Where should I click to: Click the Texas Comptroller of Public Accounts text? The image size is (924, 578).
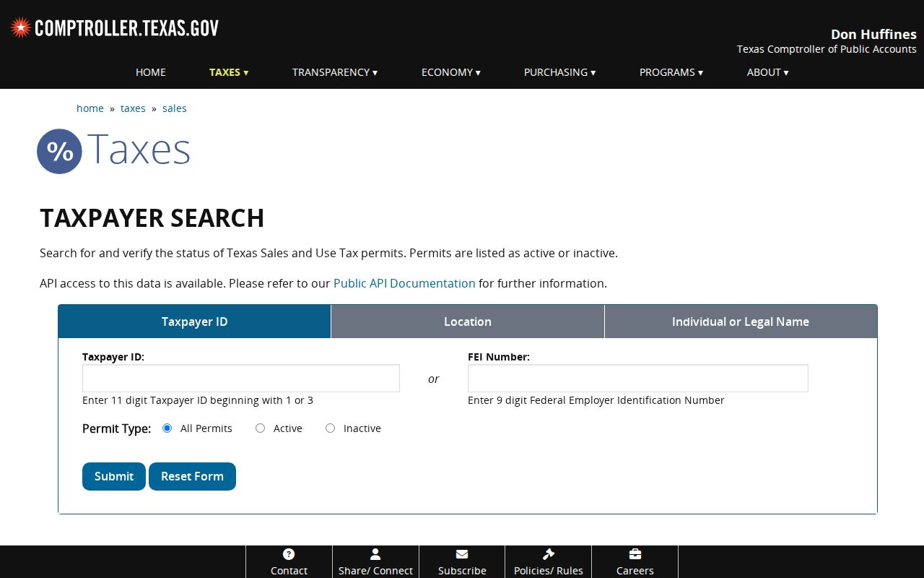[x=827, y=49]
